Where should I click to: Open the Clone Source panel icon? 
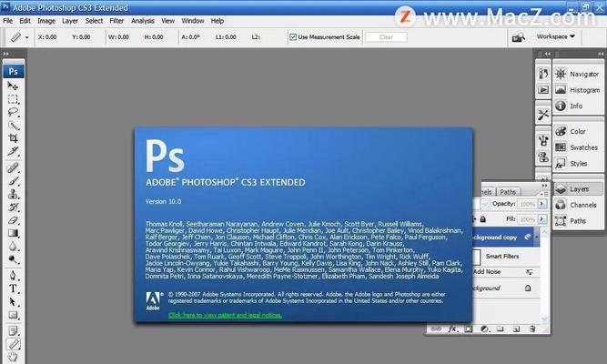pos(543,157)
